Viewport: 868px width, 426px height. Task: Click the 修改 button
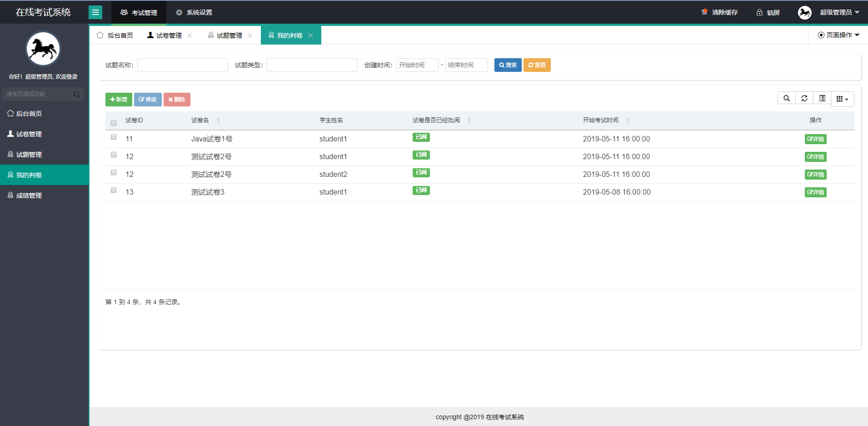pos(148,100)
